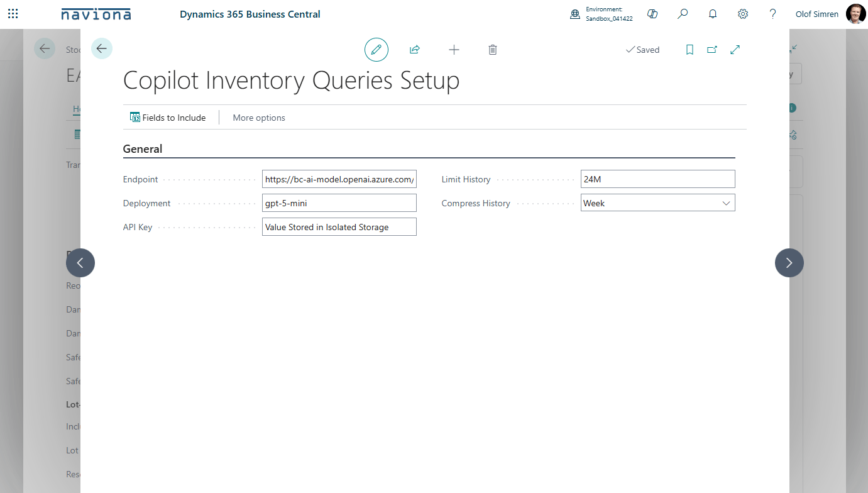Delete the record with the trash icon
Viewport: 868px width, 493px height.
[x=493, y=50]
